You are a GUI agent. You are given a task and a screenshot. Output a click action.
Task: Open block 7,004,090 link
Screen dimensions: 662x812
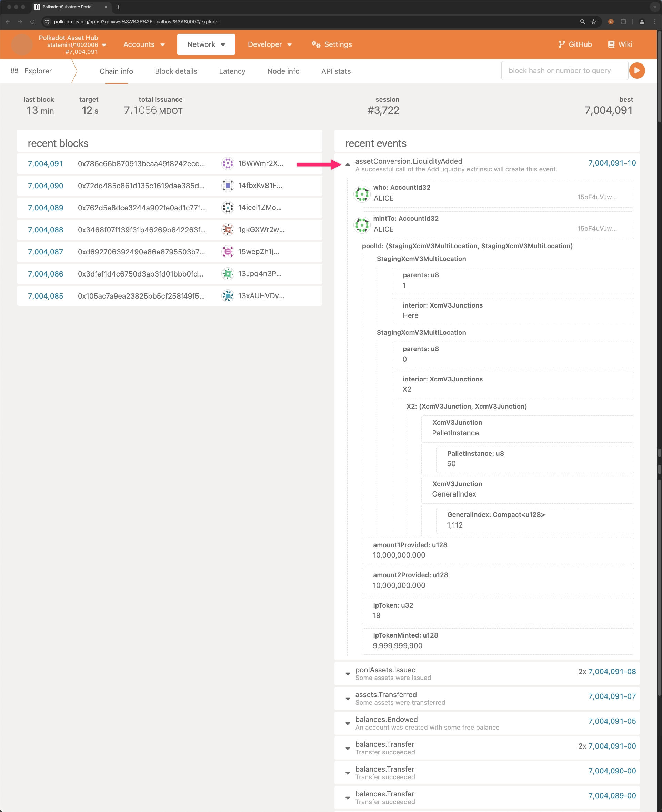point(46,186)
